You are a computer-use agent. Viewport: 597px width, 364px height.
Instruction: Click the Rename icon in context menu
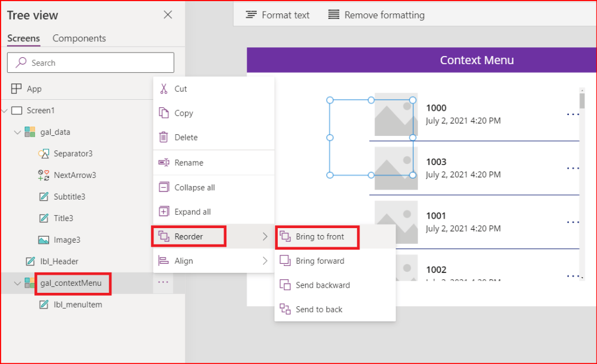click(164, 163)
